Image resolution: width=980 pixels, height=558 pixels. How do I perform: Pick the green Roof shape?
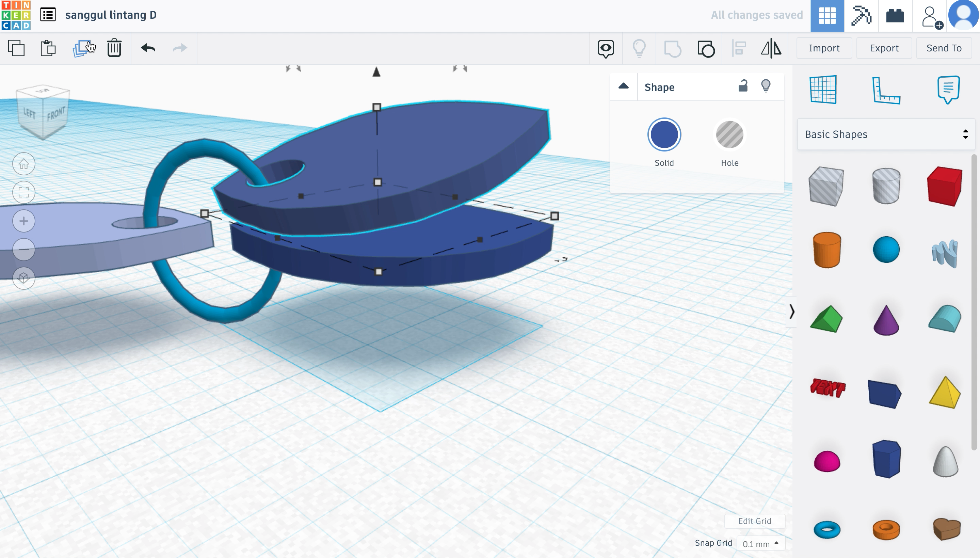826,319
